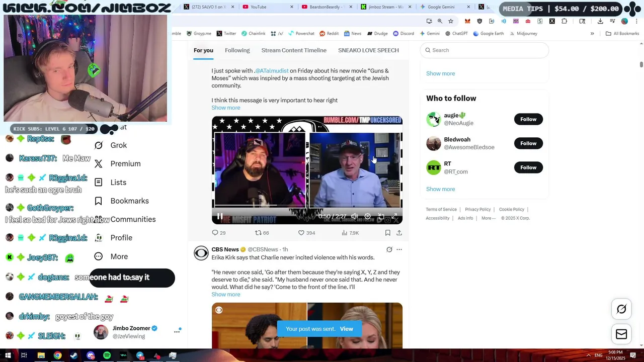Open video settings gear icon
Viewport: 644px width, 362px height.
pos(368,217)
